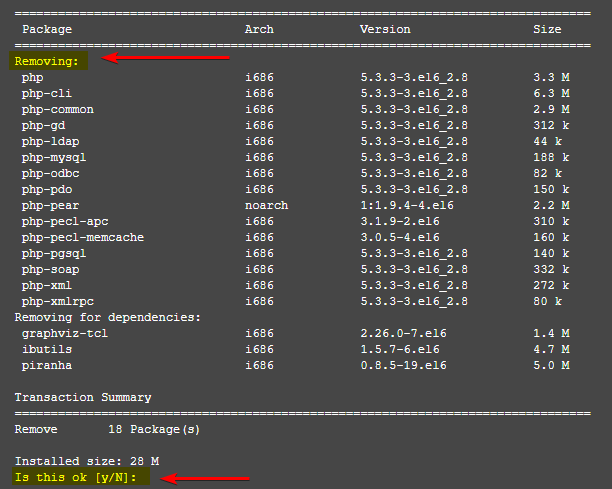Select the 'php-mysql' package name
The width and height of the screenshot is (612, 489).
click(x=54, y=158)
